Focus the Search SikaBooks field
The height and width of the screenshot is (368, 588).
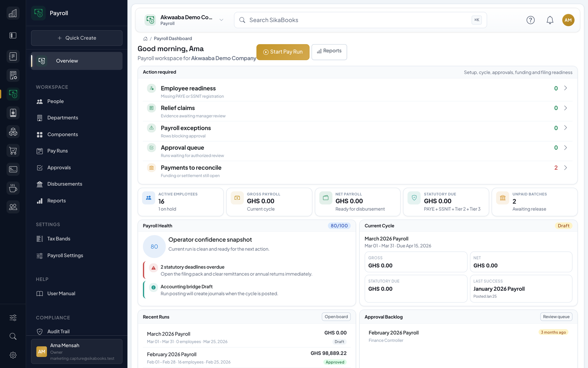(361, 20)
